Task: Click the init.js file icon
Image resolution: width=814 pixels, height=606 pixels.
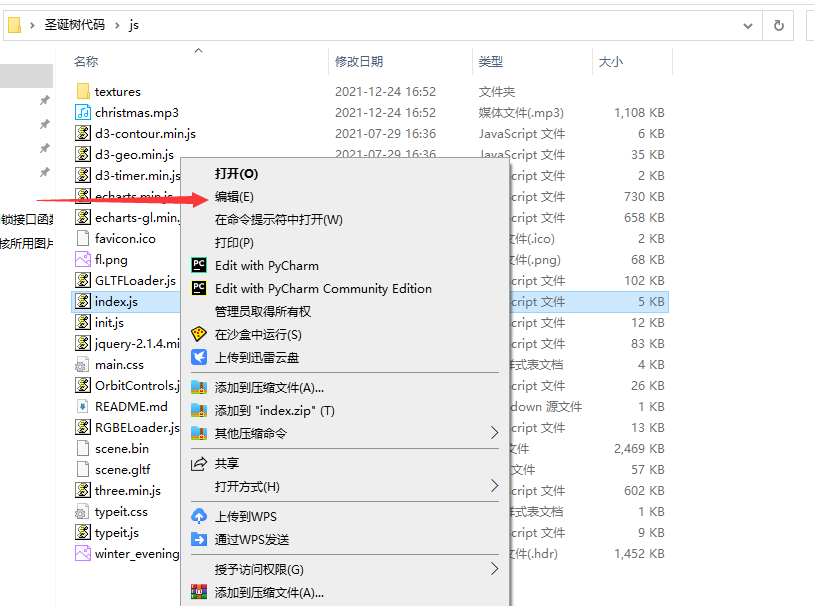Action: pyautogui.click(x=83, y=322)
